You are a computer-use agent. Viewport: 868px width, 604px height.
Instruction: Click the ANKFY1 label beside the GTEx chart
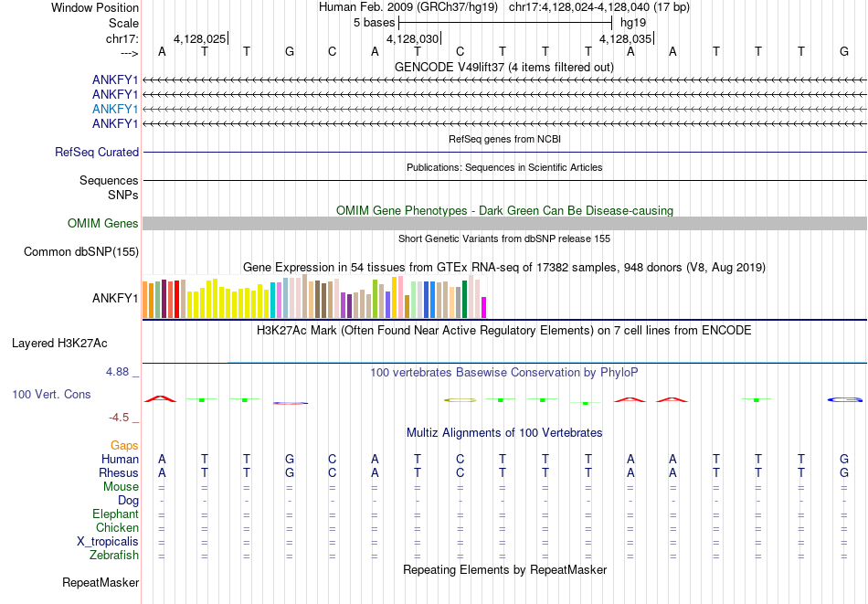pos(115,299)
